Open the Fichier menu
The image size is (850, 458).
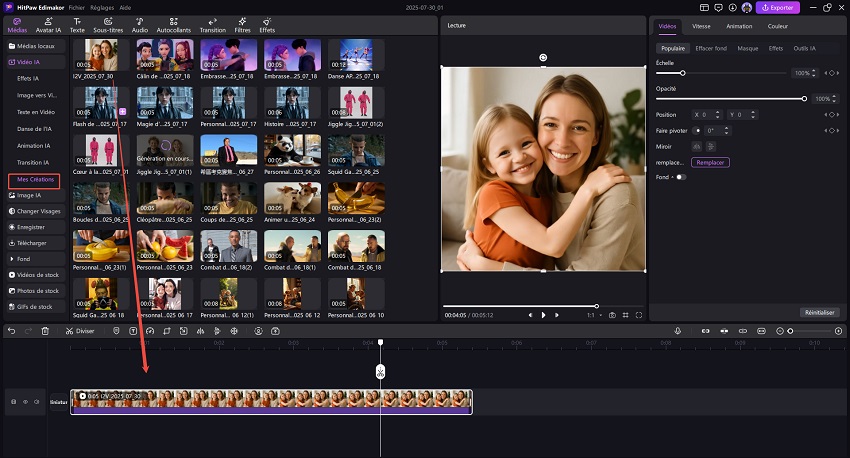click(x=76, y=7)
